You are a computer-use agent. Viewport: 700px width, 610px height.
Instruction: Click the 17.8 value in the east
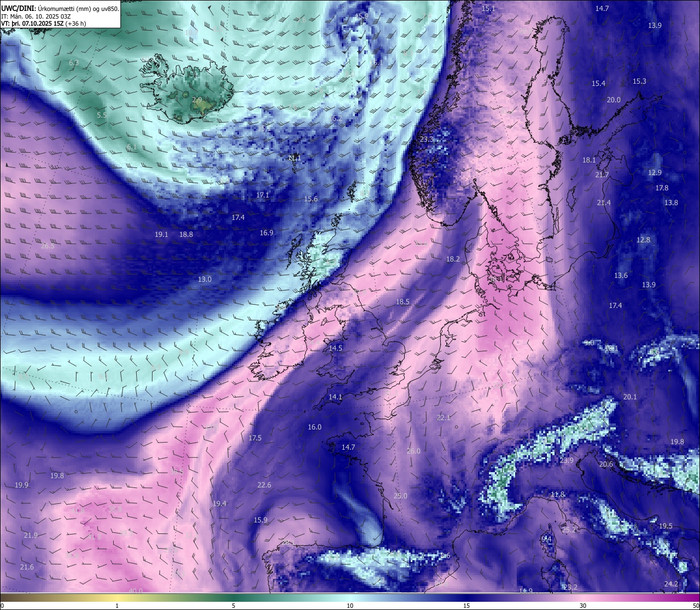662,188
